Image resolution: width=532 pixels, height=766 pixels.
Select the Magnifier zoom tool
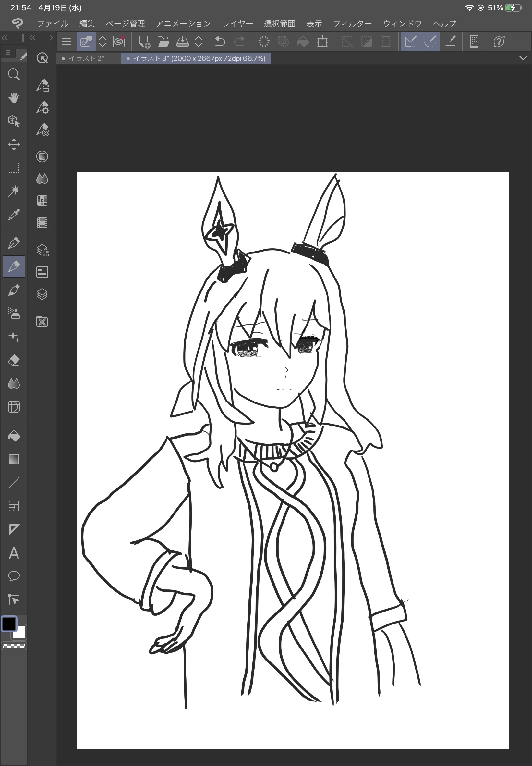(14, 74)
